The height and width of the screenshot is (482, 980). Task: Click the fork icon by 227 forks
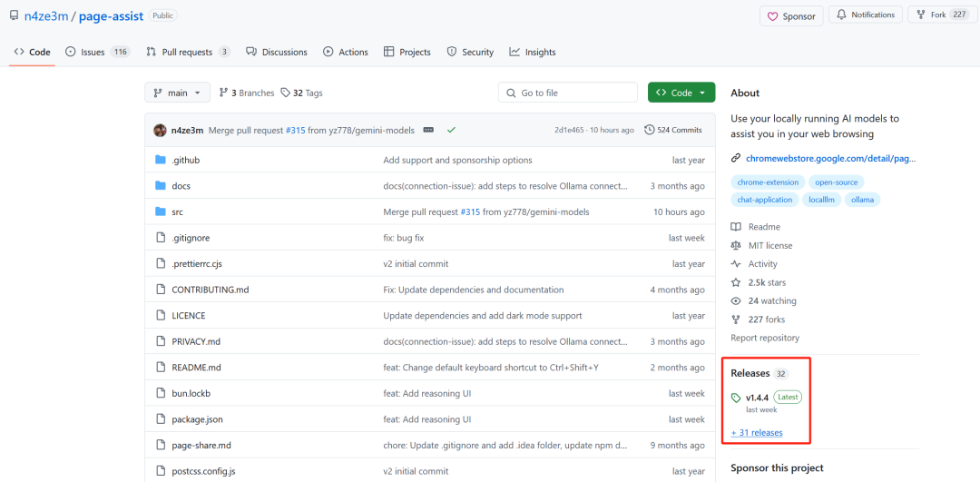(x=736, y=320)
